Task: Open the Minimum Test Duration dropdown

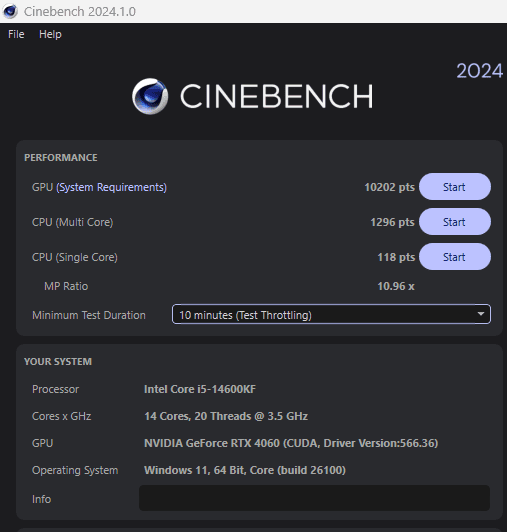Action: click(331, 314)
